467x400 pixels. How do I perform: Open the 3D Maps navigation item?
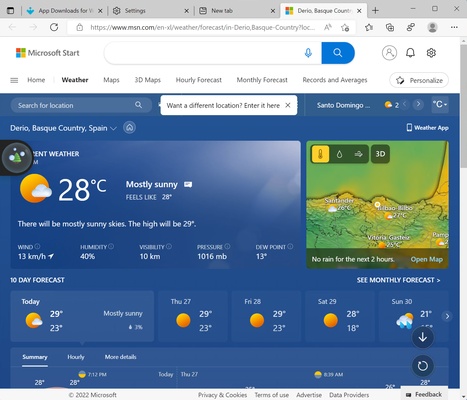click(148, 80)
